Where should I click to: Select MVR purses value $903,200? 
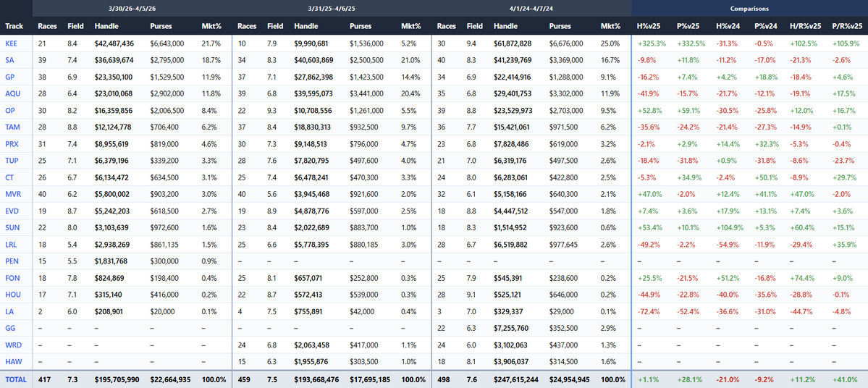[x=164, y=194]
